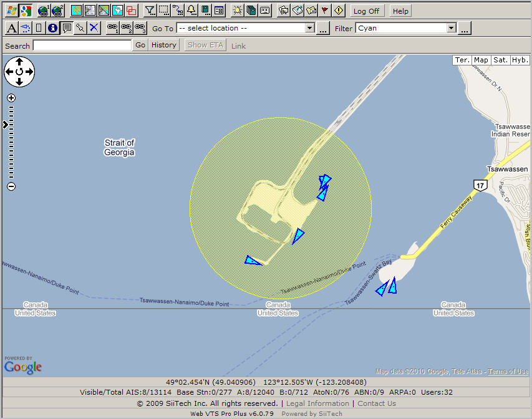Click the yellow warning diamond icon
The width and height of the screenshot is (532, 419).
339,11
